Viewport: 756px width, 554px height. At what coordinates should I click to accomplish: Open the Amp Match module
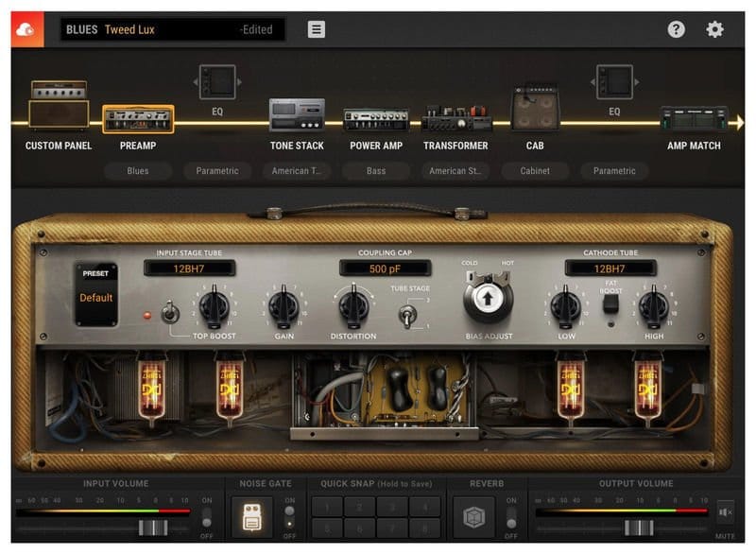pyautogui.click(x=694, y=120)
